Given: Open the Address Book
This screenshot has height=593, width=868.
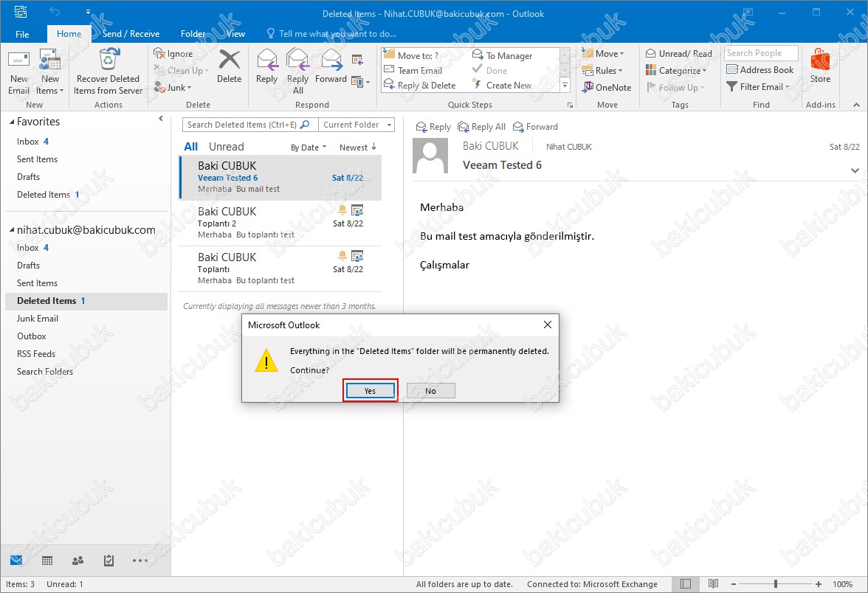Looking at the screenshot, I should 759,69.
